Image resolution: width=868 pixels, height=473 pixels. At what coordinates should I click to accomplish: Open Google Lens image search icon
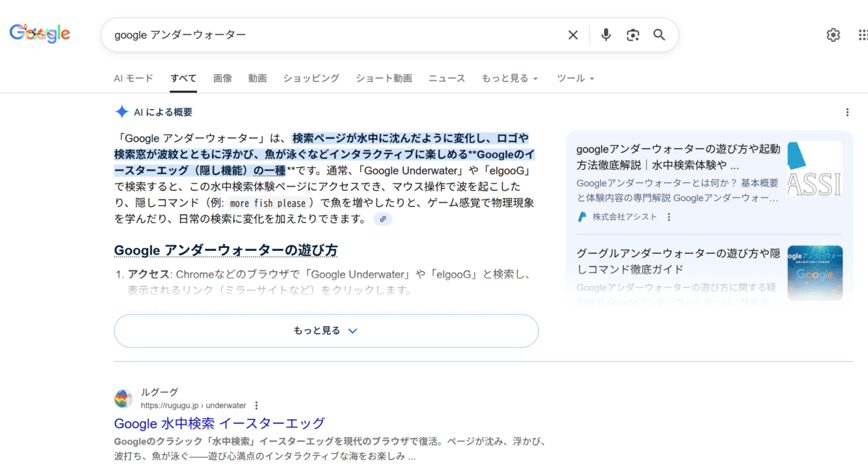click(633, 35)
